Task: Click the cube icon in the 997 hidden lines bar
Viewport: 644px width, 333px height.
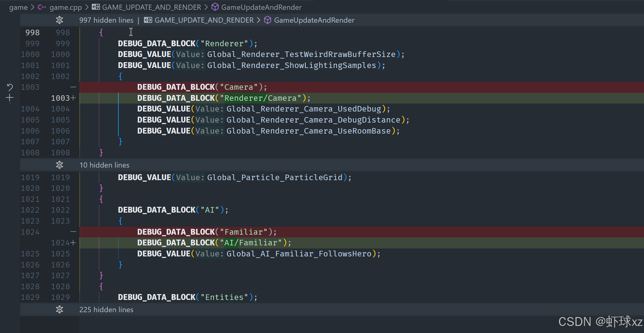Action: pos(268,20)
